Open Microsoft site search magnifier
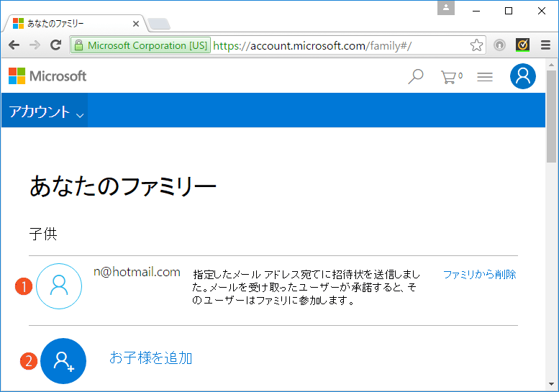The width and height of the screenshot is (559, 392). [x=415, y=76]
